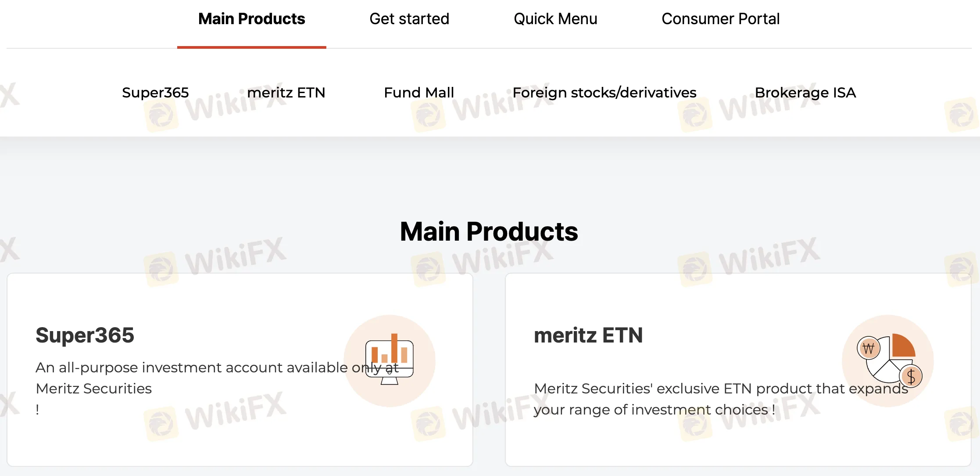Open the Brokerage ISA link
Image resolution: width=980 pixels, height=476 pixels.
pyautogui.click(x=805, y=93)
